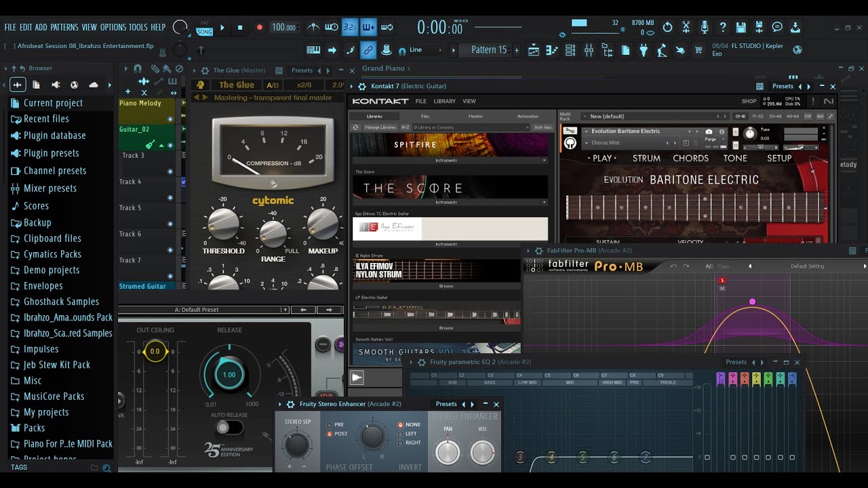Open the TOOLS menu
Image resolution: width=868 pixels, height=488 pixels.
[138, 28]
